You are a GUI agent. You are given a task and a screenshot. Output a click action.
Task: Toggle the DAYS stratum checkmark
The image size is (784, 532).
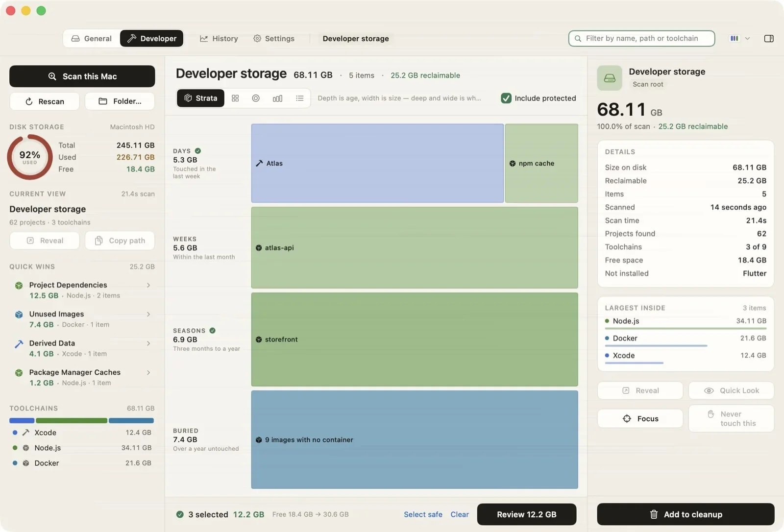pos(198,151)
